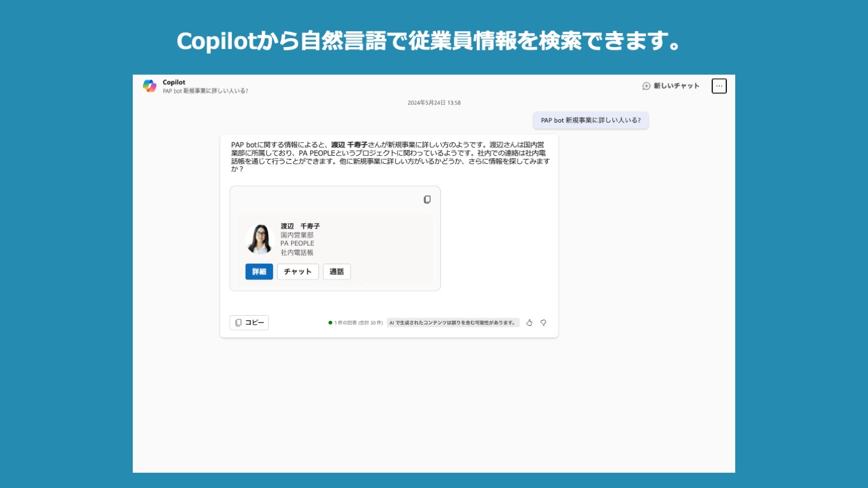Click the PA PEOPLE text on the card
The width and height of the screenshot is (868, 488).
tap(297, 243)
